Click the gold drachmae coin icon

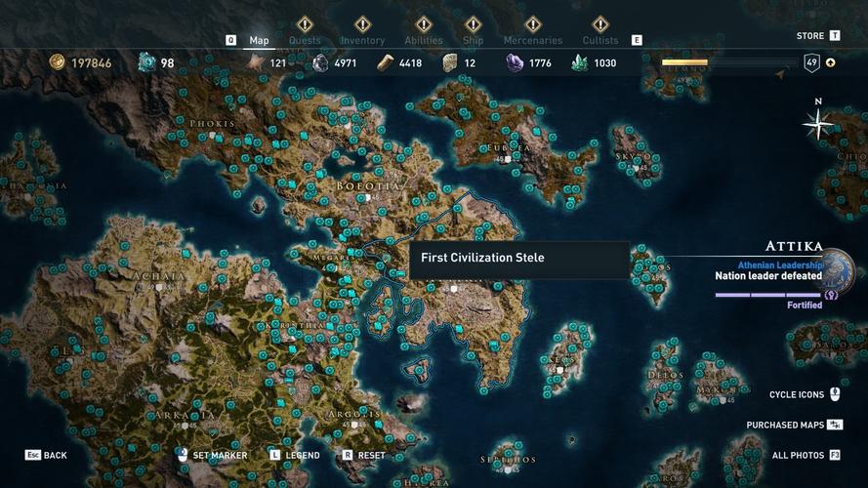click(x=58, y=62)
